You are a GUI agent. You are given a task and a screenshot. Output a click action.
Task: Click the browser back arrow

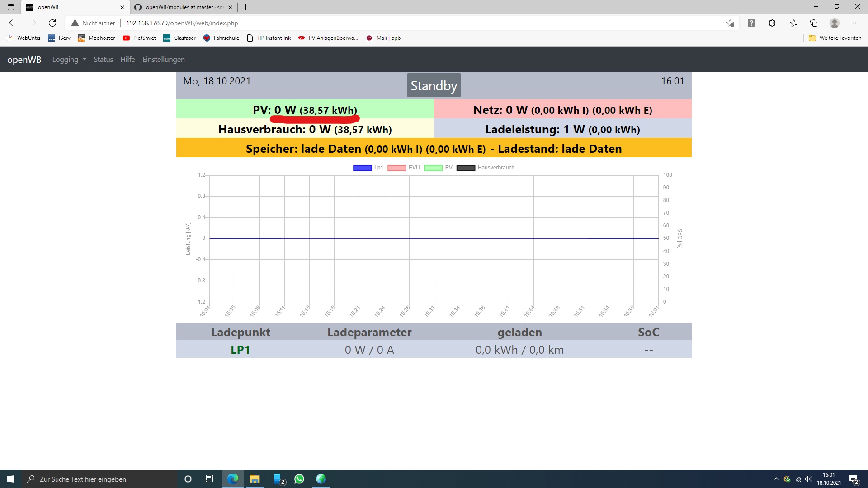point(13,23)
